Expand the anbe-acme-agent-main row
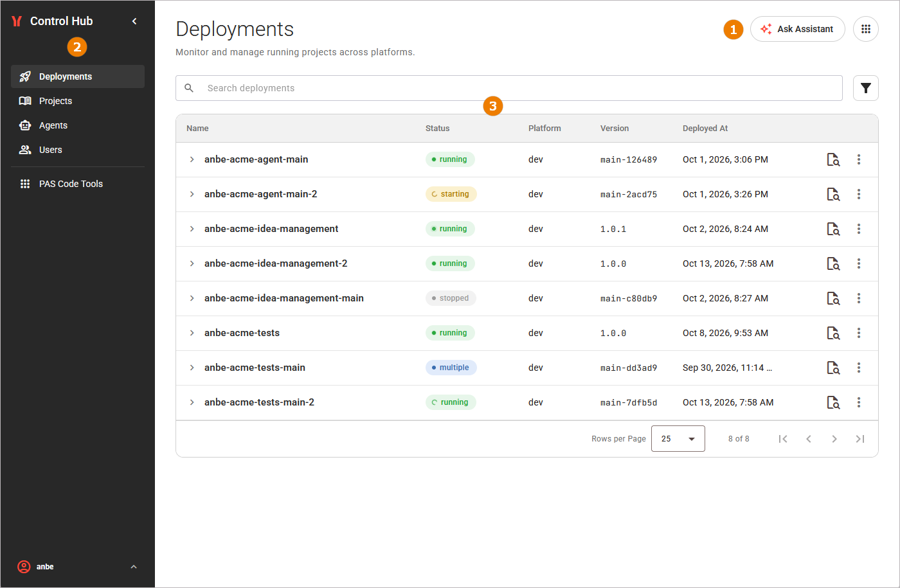The image size is (900, 588). point(192,159)
